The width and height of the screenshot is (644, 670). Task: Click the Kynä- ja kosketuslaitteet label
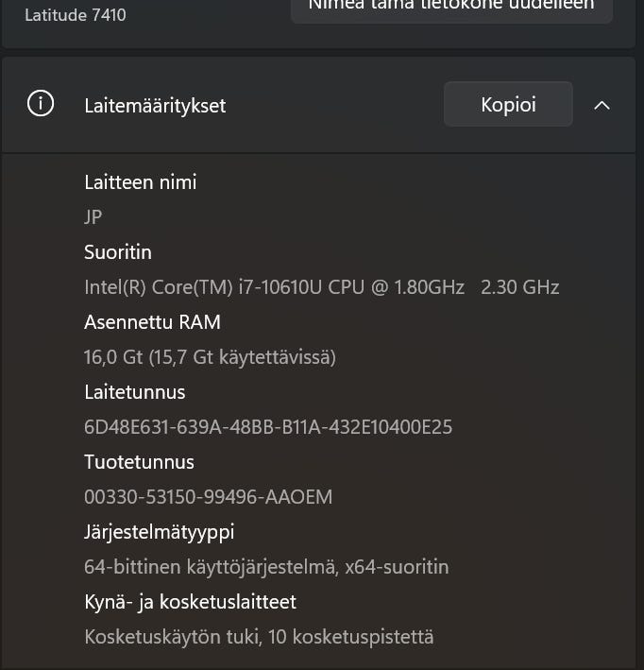coord(190,602)
